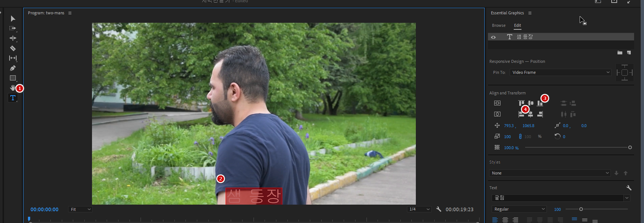
Task: Click the Align Top icon
Action: (x=521, y=103)
